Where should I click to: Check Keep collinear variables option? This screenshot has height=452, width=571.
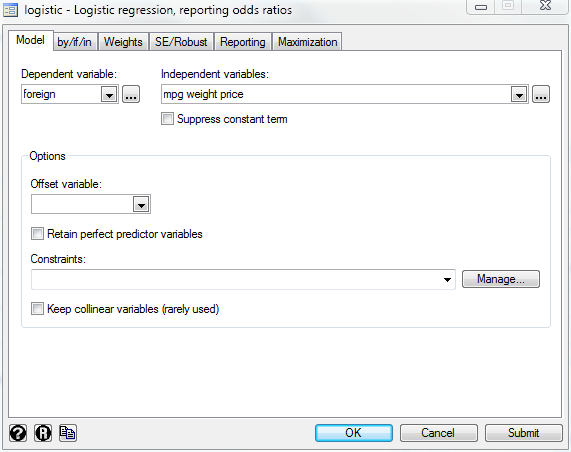tap(37, 309)
